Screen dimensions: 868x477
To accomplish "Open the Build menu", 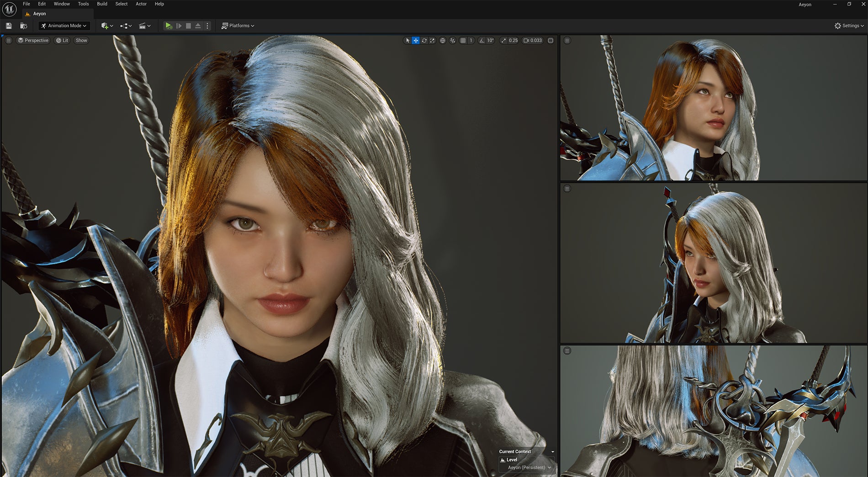I will click(x=102, y=4).
